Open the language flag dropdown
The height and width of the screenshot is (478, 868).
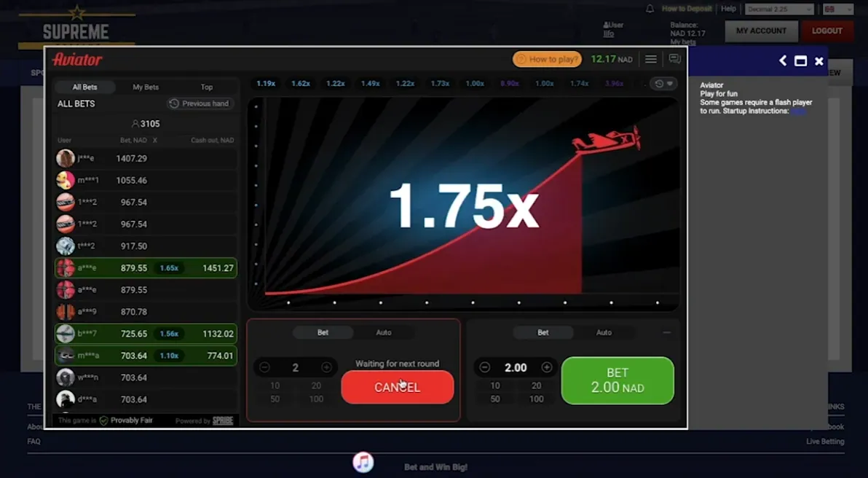(x=837, y=9)
